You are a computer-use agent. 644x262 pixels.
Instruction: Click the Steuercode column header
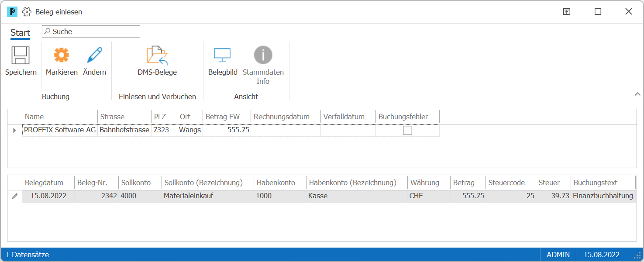click(x=511, y=183)
